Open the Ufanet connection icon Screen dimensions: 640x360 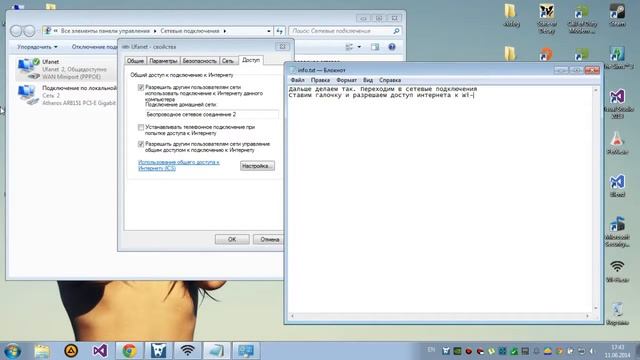[29, 68]
